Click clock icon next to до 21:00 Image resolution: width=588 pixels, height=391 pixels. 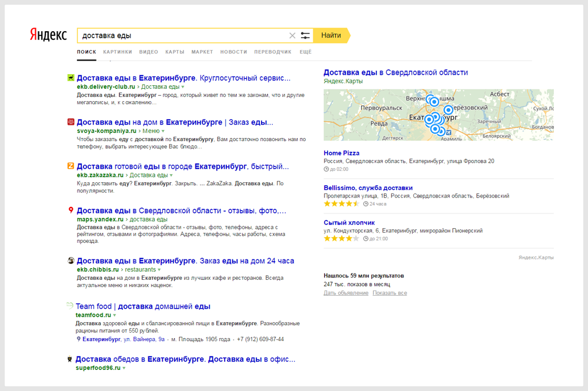pos(366,239)
